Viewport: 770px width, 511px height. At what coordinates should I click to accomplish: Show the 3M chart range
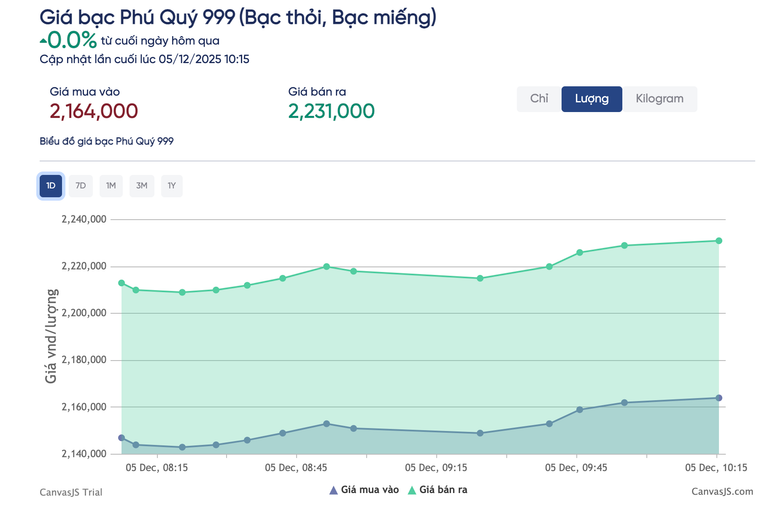tap(142, 185)
